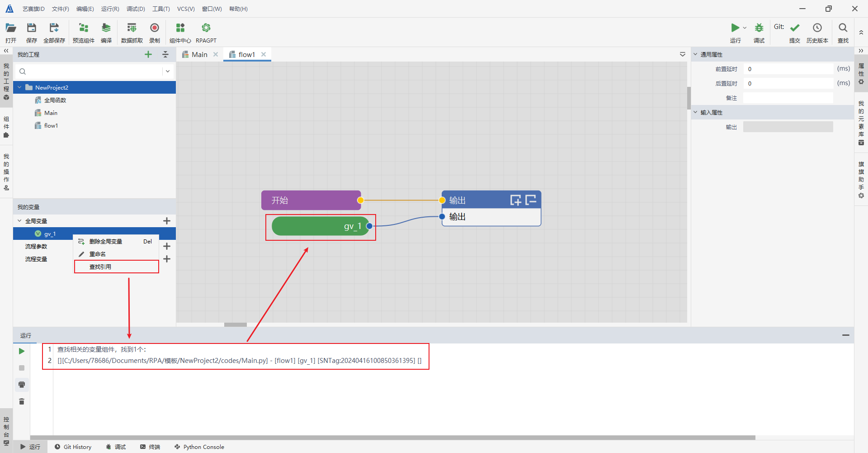Select the purple Start (开始) node
This screenshot has height=453, width=868.
pos(311,200)
